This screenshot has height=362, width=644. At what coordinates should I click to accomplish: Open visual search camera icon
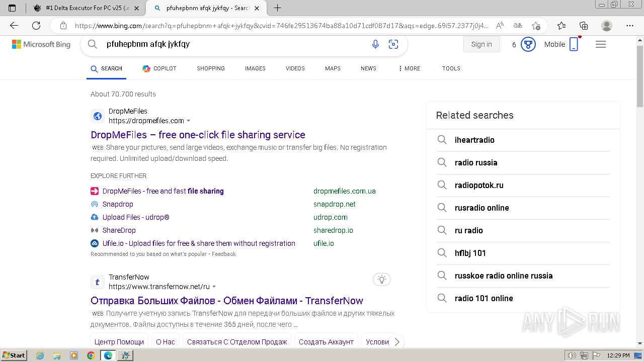393,44
